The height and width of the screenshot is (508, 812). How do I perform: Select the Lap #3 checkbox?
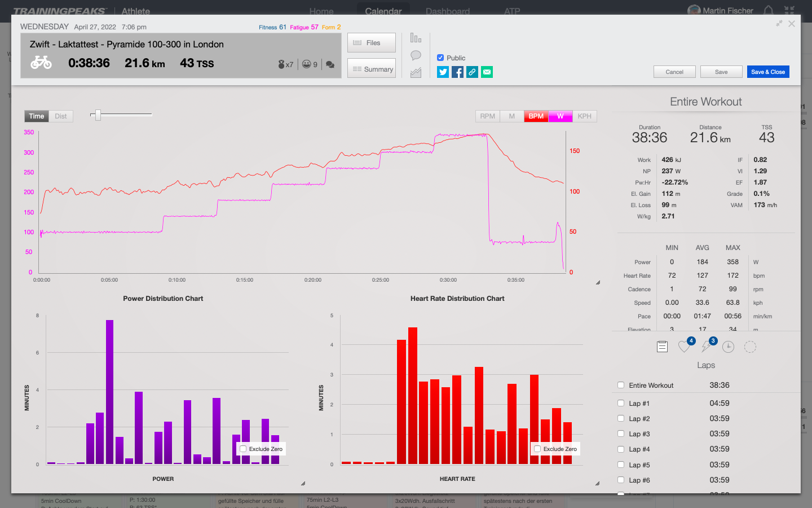click(x=621, y=434)
